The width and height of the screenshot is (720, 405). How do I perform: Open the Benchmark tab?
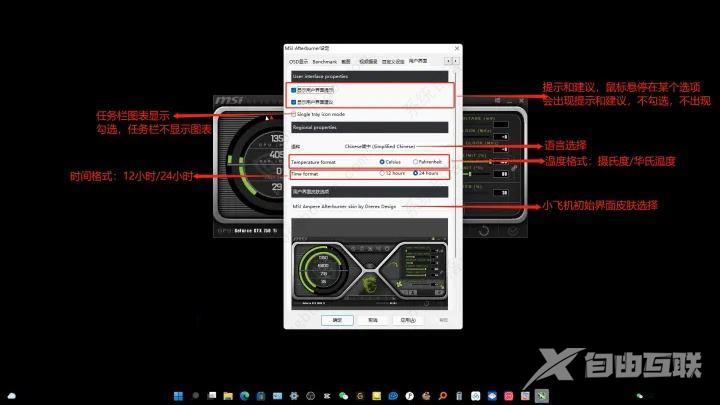(x=324, y=62)
